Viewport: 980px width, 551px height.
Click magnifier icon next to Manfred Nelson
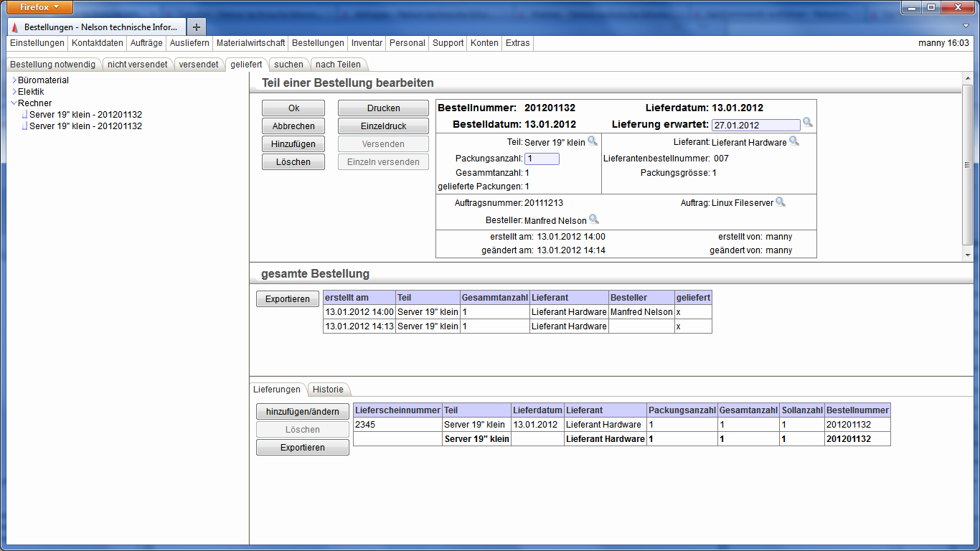593,219
